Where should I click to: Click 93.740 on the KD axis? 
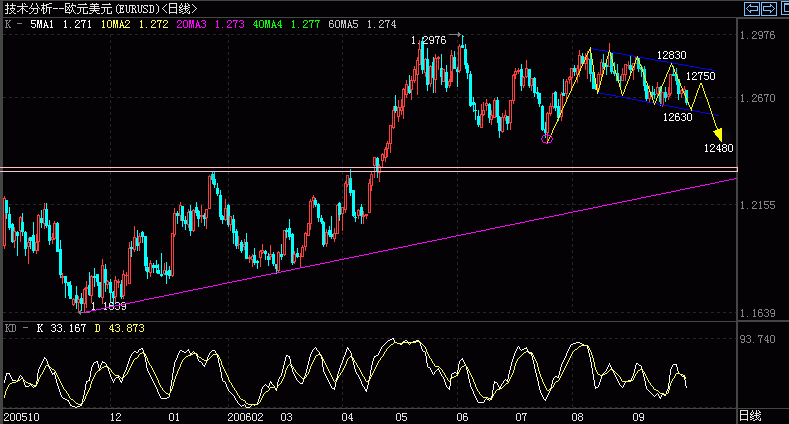coord(757,339)
